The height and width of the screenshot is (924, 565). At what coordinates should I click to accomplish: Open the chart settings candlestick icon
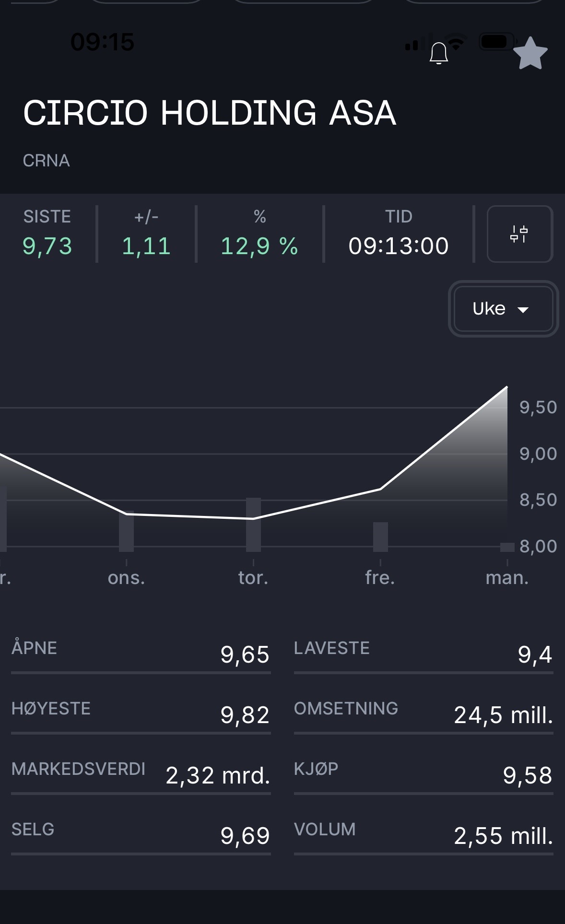tap(519, 234)
